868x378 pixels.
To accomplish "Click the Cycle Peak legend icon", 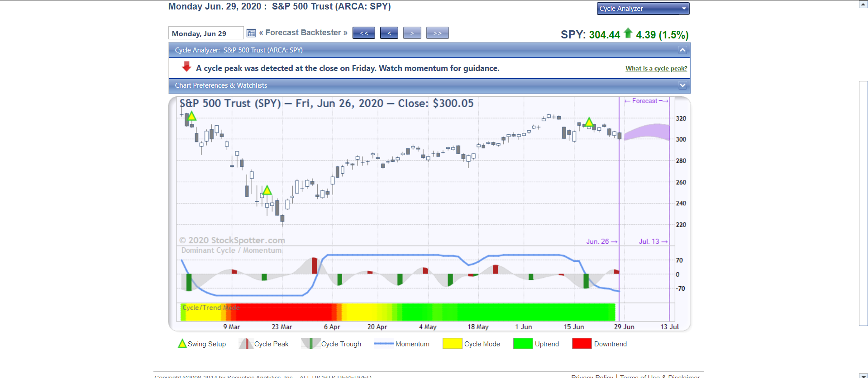I will (x=246, y=344).
